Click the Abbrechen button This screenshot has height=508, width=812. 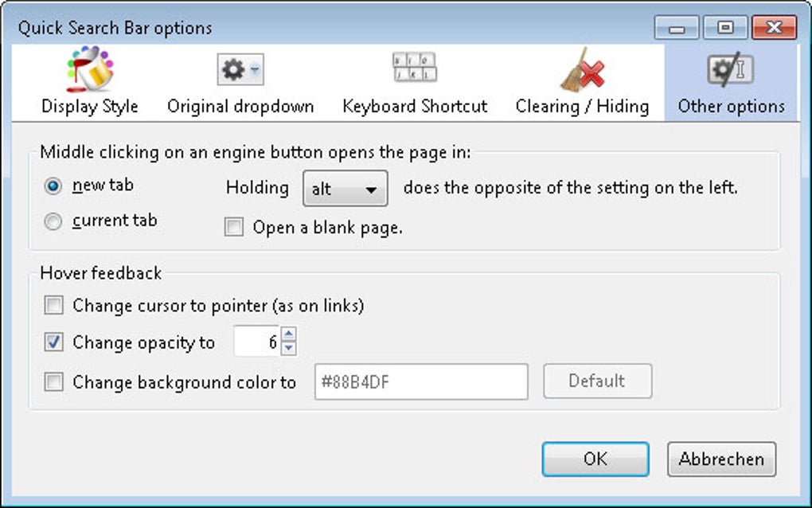tap(721, 459)
